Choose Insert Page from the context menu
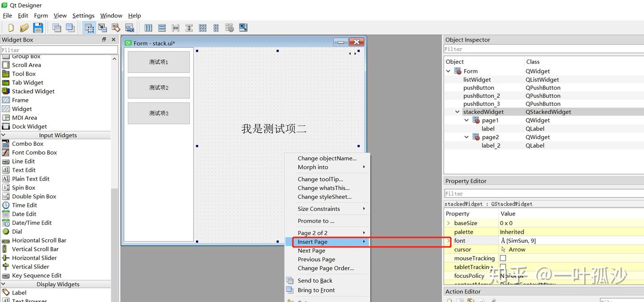The width and height of the screenshot is (644, 302). (x=312, y=242)
